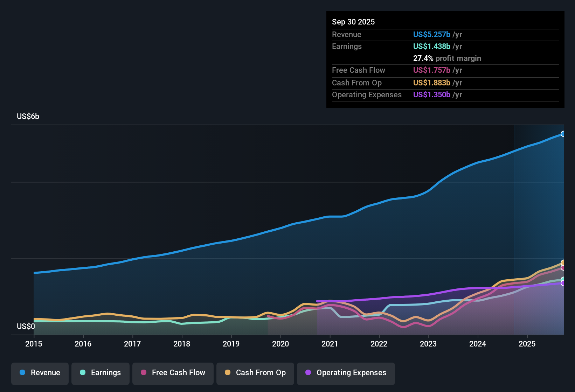Select the Revenue endpoint marker on the chart
The image size is (575, 392).
pyautogui.click(x=563, y=134)
